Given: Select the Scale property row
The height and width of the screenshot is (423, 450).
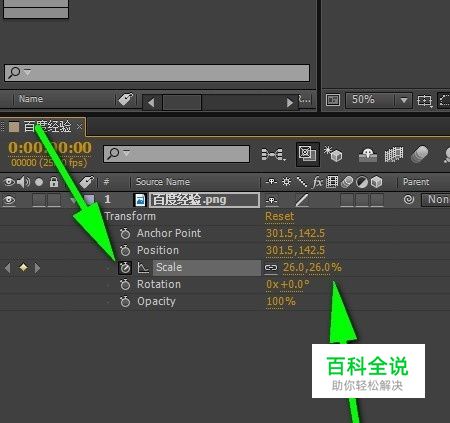Looking at the screenshot, I should (x=207, y=268).
